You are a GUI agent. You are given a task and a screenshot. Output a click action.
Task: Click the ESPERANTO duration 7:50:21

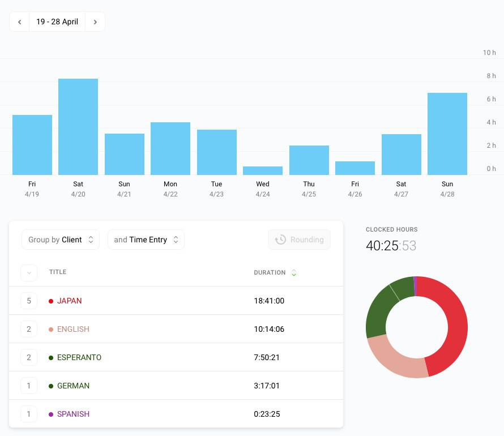267,357
